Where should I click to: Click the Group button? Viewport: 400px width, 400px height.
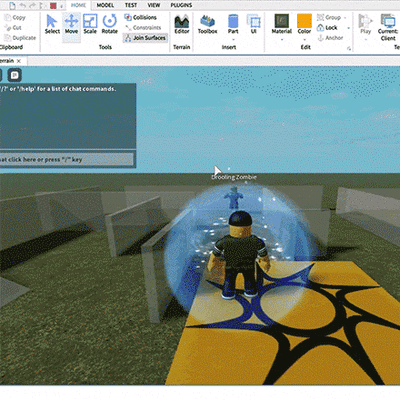329,18
